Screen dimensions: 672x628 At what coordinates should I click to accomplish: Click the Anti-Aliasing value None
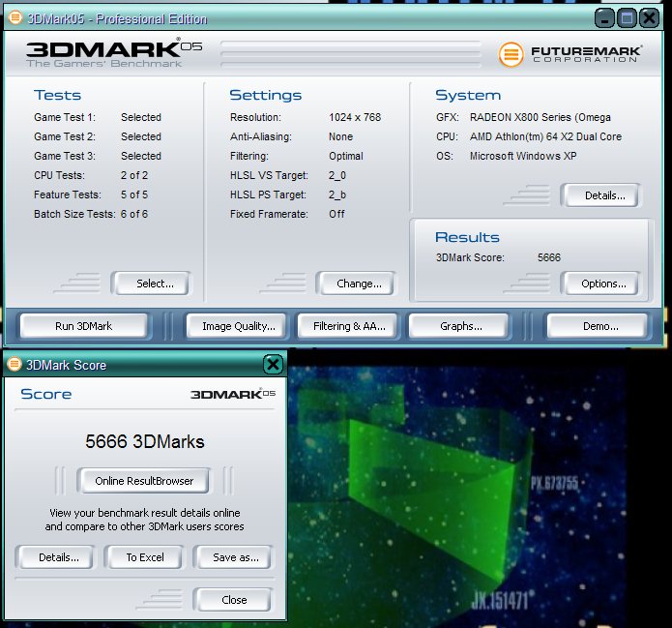click(x=340, y=136)
